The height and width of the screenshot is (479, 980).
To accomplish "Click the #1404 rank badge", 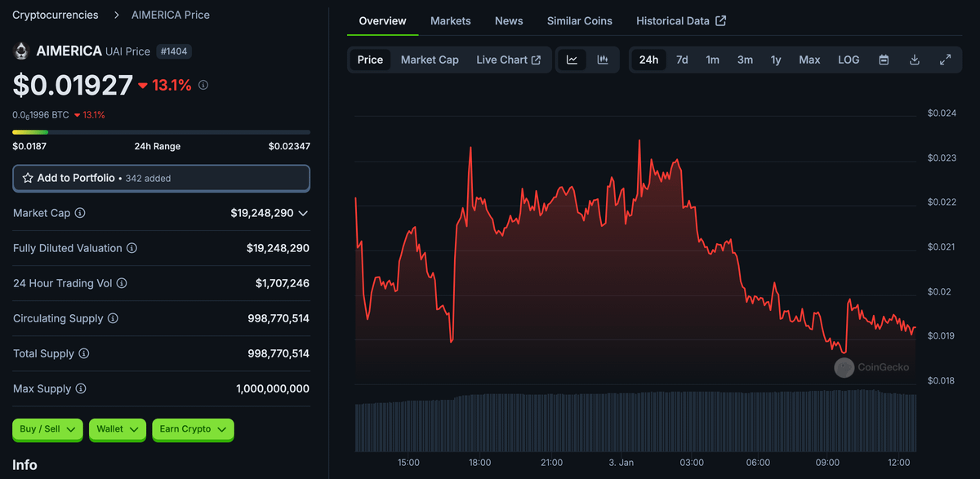I will click(x=174, y=51).
